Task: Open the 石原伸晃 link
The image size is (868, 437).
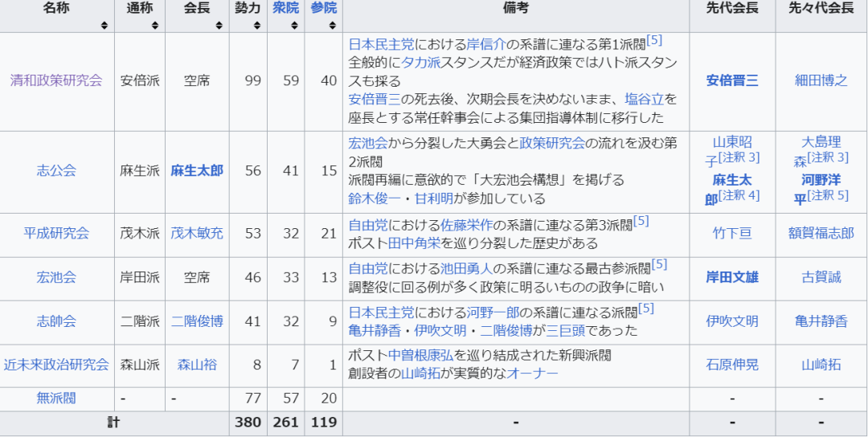Action: 732,365
